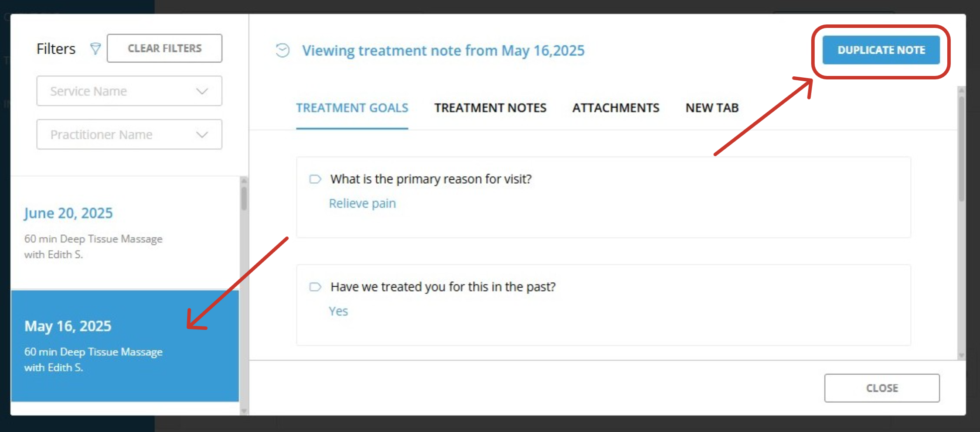Open the Service Name filter field
Viewport: 980px width, 432px height.
click(x=129, y=91)
